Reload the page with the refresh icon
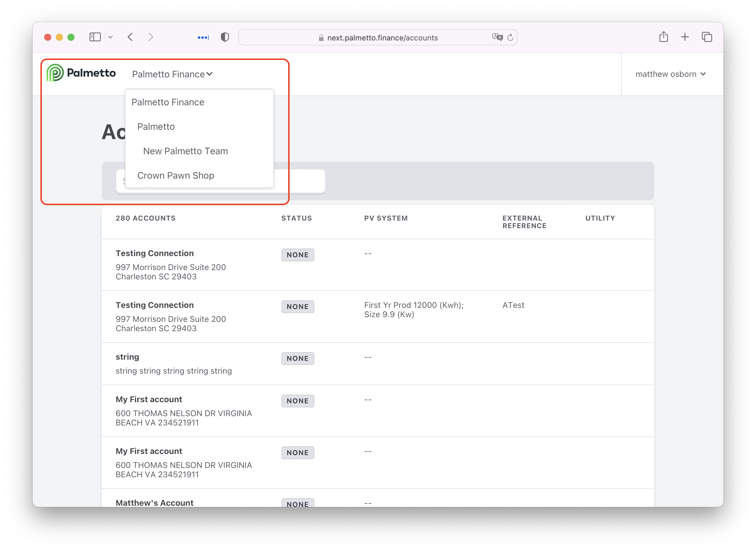756x550 pixels. (510, 37)
